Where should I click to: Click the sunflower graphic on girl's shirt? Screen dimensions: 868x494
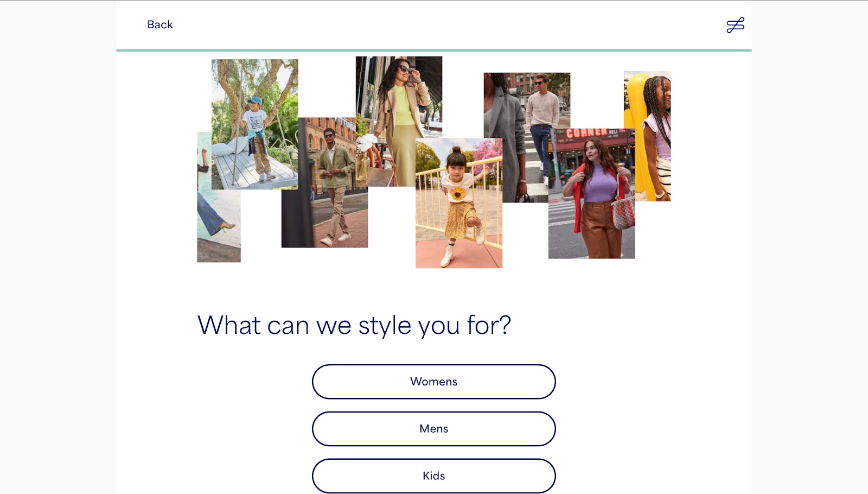tap(458, 193)
